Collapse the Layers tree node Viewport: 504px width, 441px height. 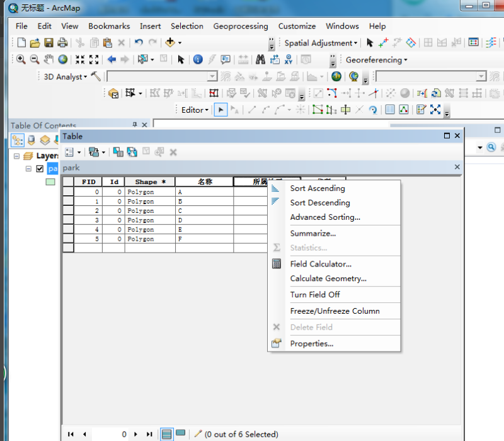pos(17,156)
